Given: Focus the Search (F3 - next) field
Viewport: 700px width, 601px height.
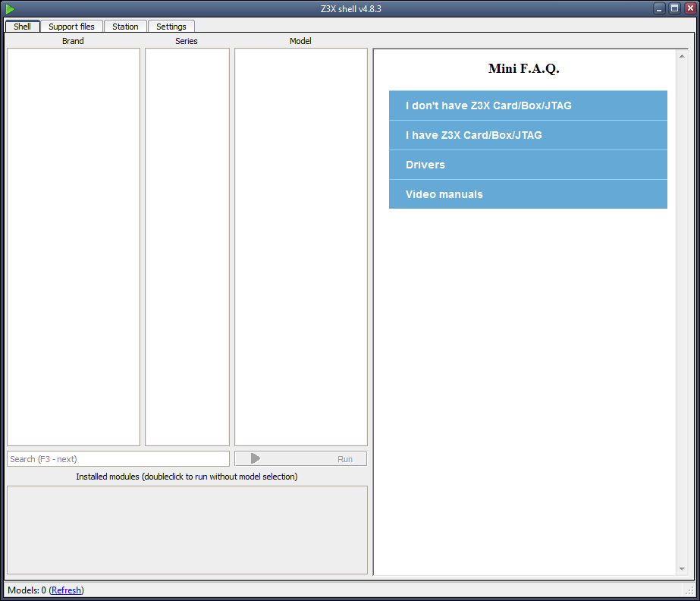Looking at the screenshot, I should (x=118, y=459).
